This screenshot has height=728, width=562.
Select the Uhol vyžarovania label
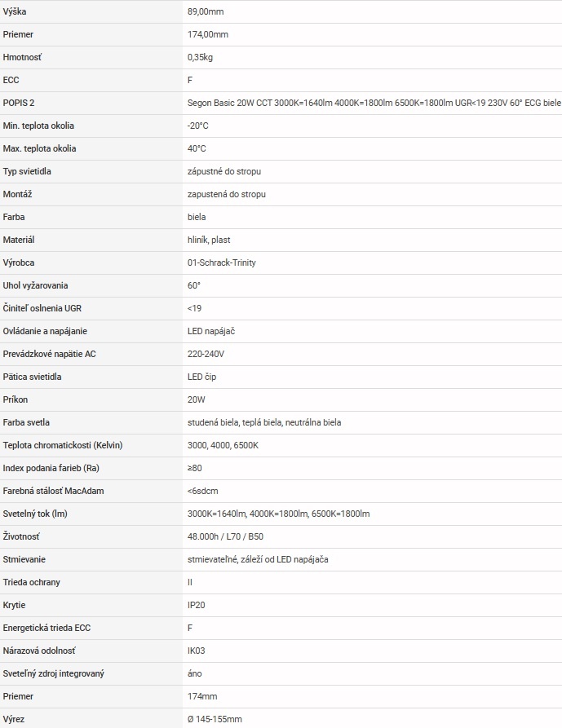point(35,286)
